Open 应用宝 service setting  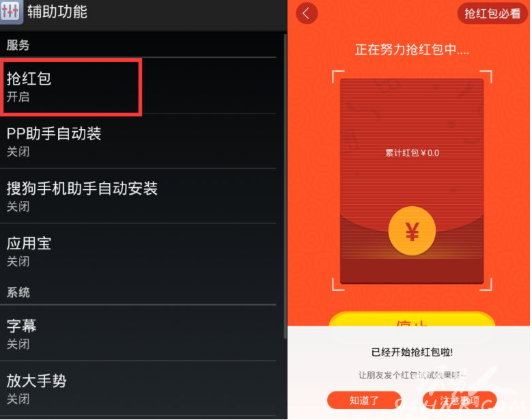coord(139,251)
